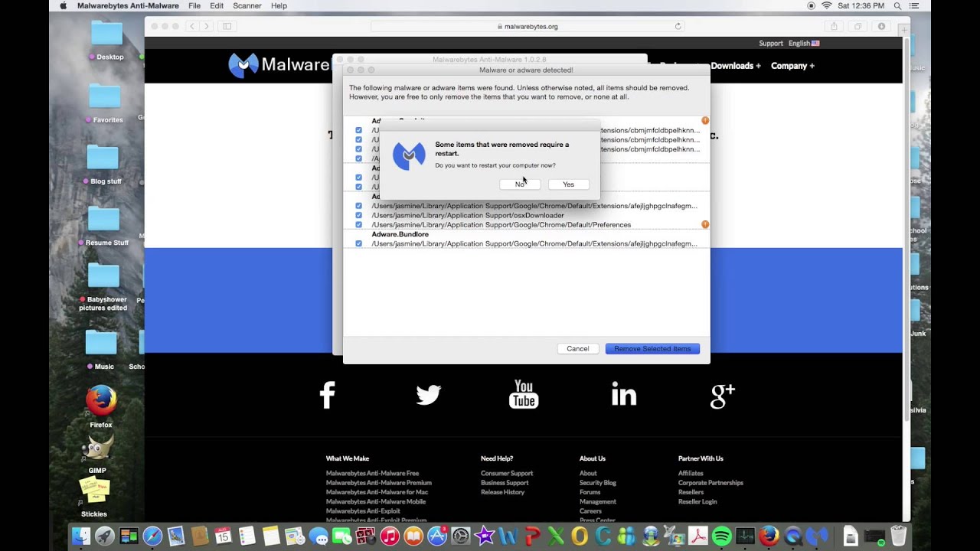
Task: Open the LinkedIn icon on the webpage
Action: (x=624, y=394)
